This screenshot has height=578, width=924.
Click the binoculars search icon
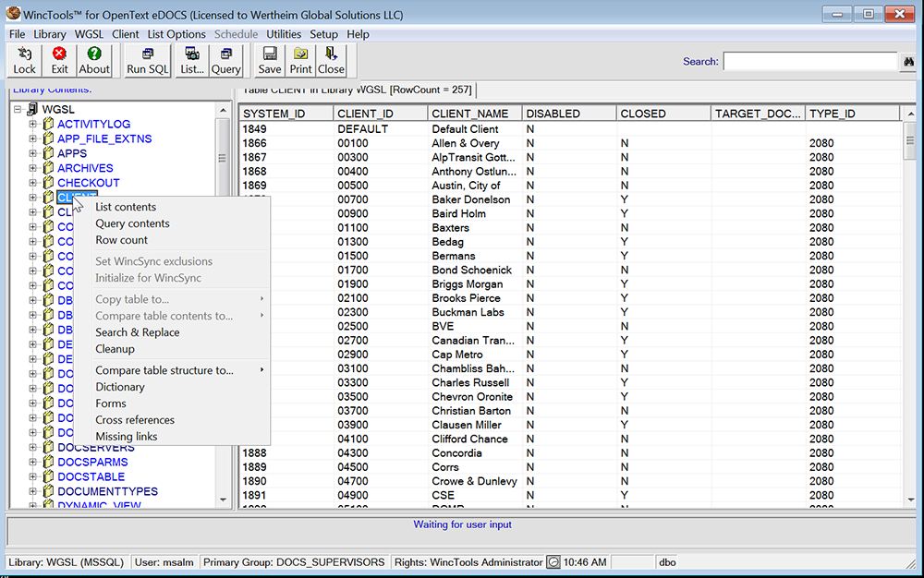[908, 61]
